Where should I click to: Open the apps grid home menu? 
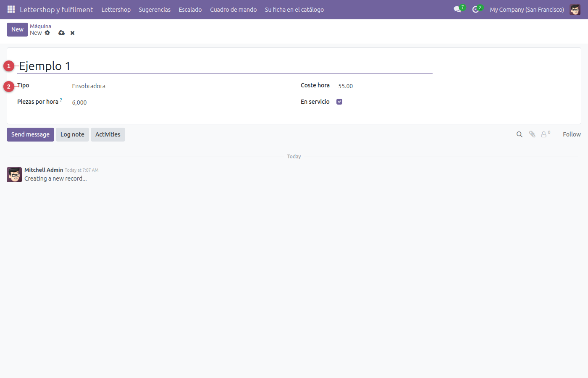[11, 9]
